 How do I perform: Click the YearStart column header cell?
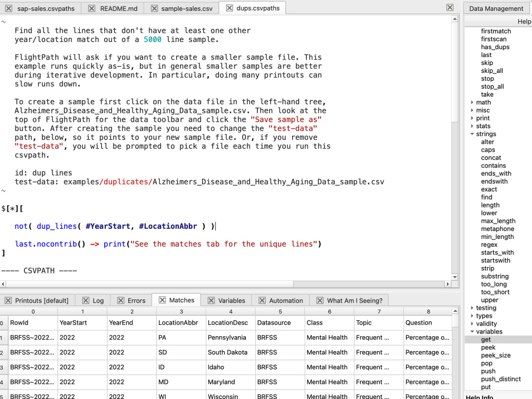(82, 323)
